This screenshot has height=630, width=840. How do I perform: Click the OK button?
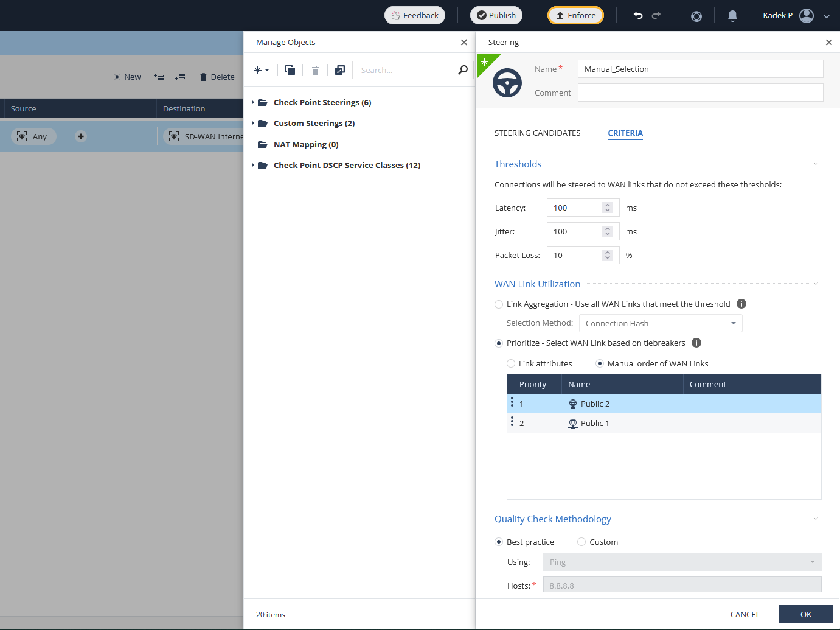805,614
